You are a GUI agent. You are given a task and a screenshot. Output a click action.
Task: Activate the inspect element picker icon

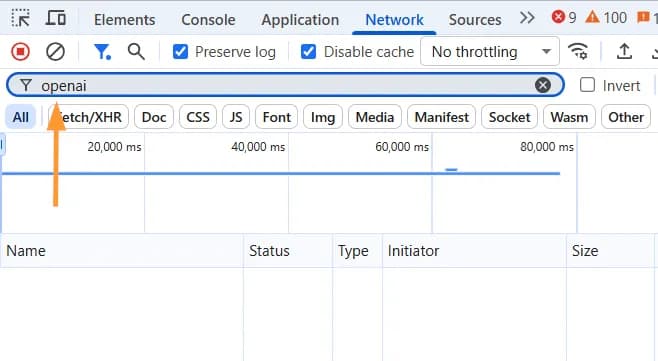click(20, 18)
